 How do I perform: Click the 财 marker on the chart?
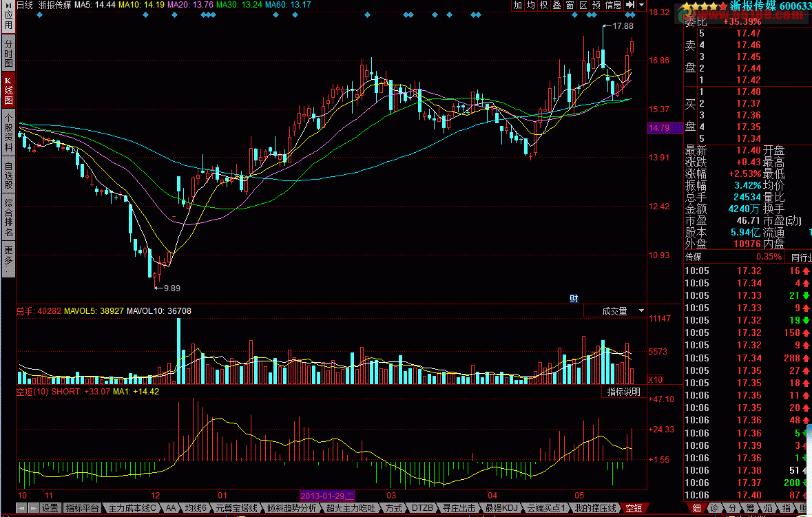pyautogui.click(x=574, y=299)
